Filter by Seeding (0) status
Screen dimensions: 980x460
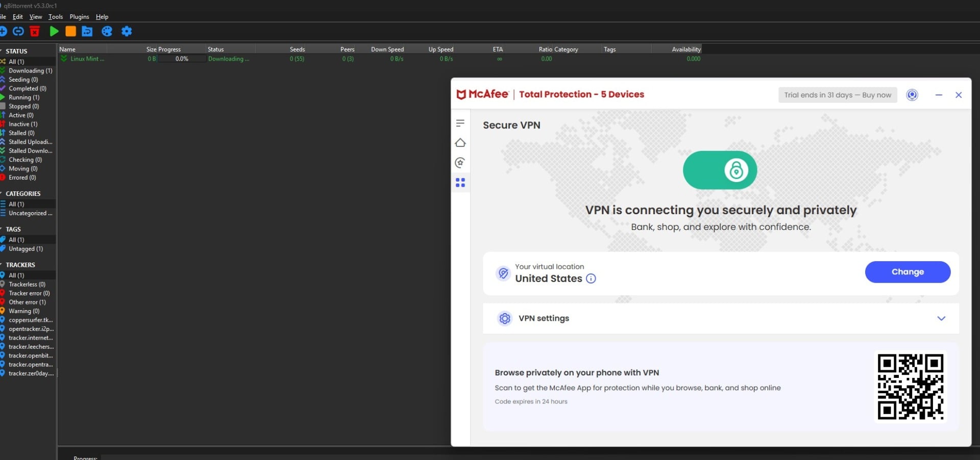click(28, 80)
